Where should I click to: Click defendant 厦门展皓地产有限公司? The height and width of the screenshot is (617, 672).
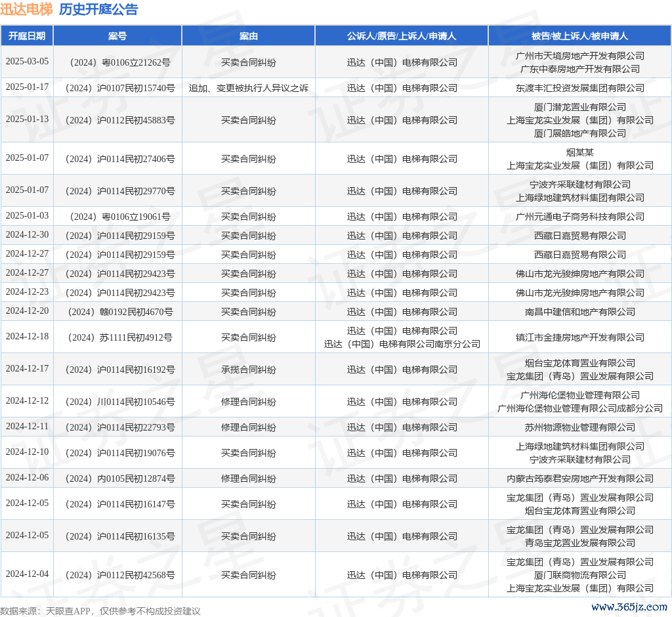(580, 133)
